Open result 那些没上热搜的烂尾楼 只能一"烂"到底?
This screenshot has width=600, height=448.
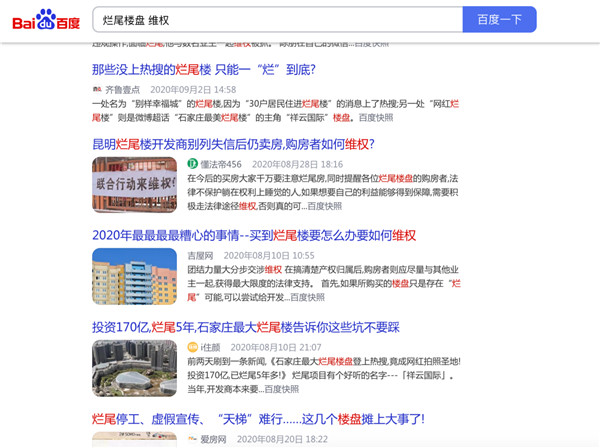(x=204, y=70)
